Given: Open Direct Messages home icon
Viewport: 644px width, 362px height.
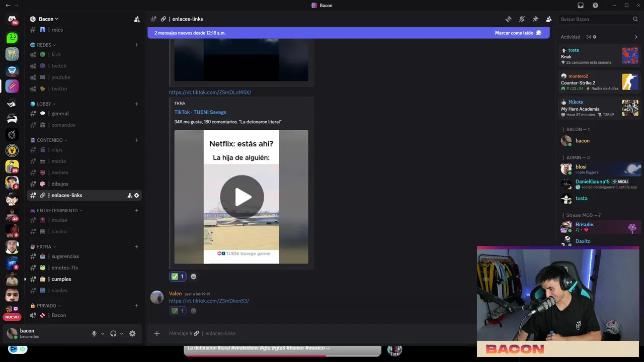Looking at the screenshot, I should (12, 19).
